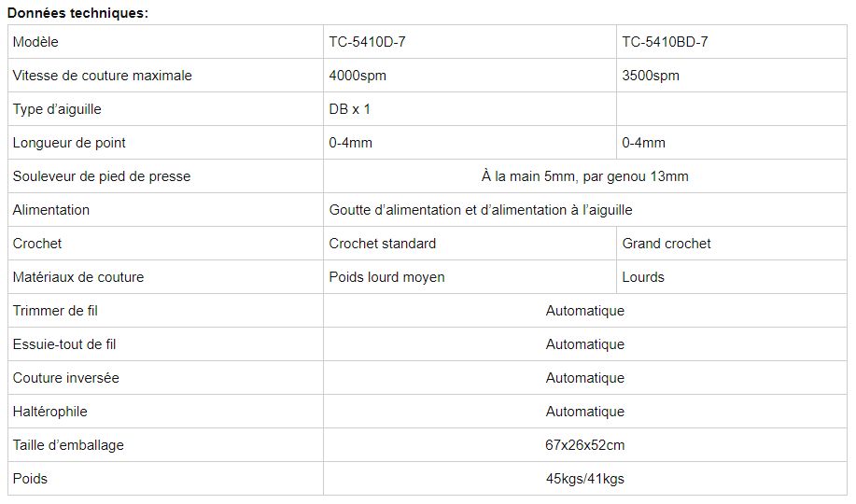Select the "Longueur de point" label

pos(69,143)
